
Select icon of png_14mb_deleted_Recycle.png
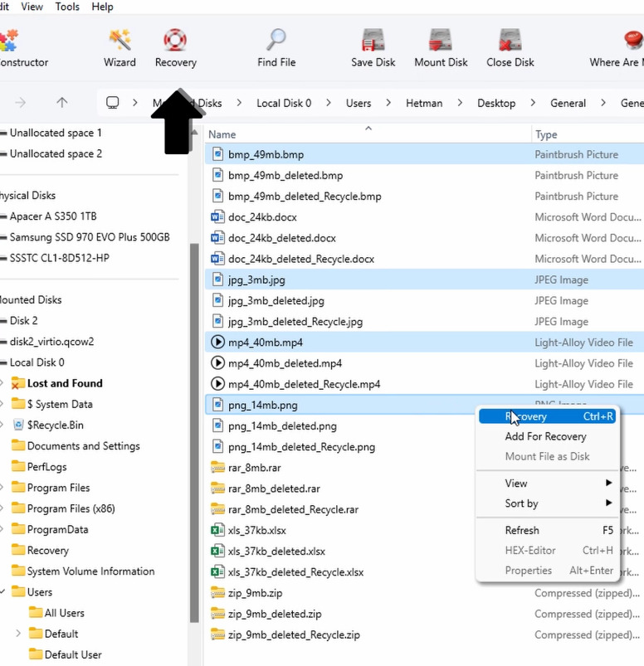[217, 446]
